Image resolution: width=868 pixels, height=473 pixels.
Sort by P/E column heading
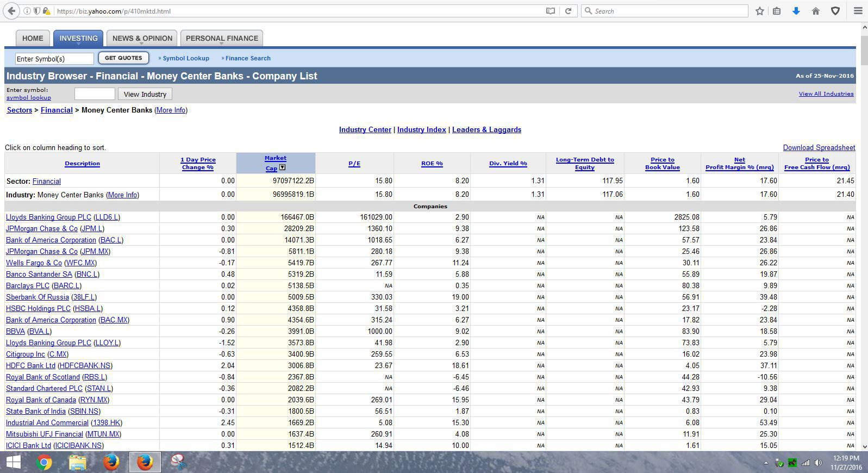click(x=354, y=163)
